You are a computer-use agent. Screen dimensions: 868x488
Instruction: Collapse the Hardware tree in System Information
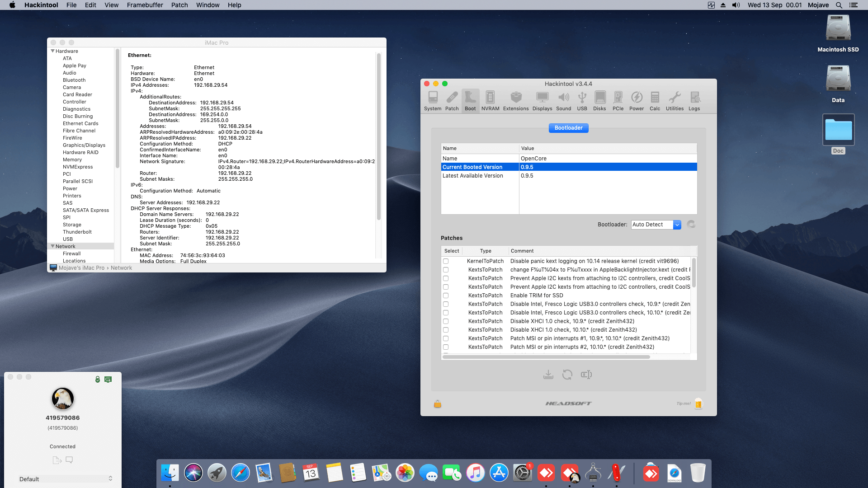tap(52, 51)
